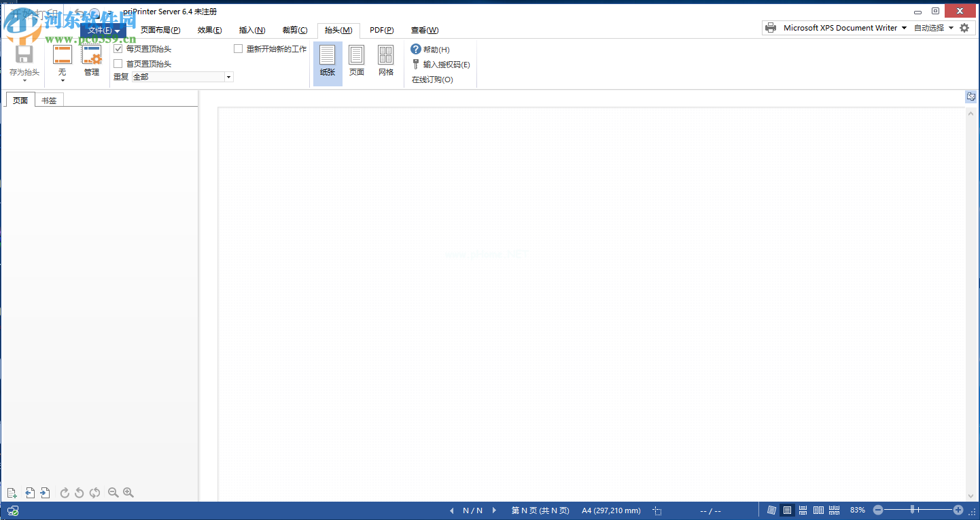
Task: Click zoom in plus button in status bar
Action: coord(958,510)
